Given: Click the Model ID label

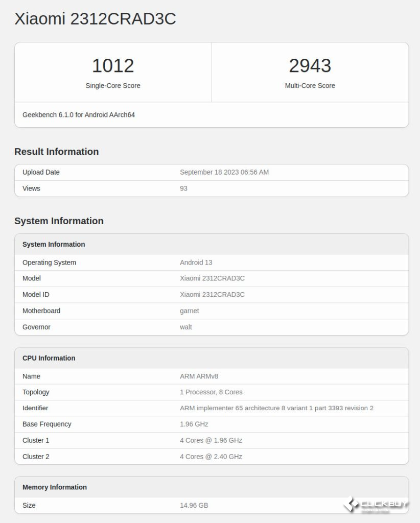Looking at the screenshot, I should point(36,295).
